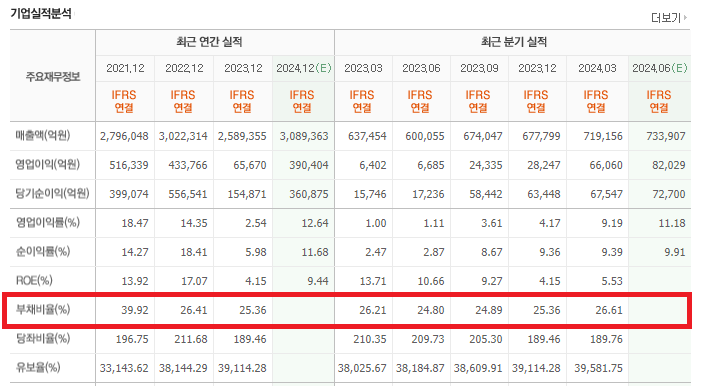This screenshot has width=702, height=386.
Task: Click quick ratio value 211.68
Action: tap(191, 339)
